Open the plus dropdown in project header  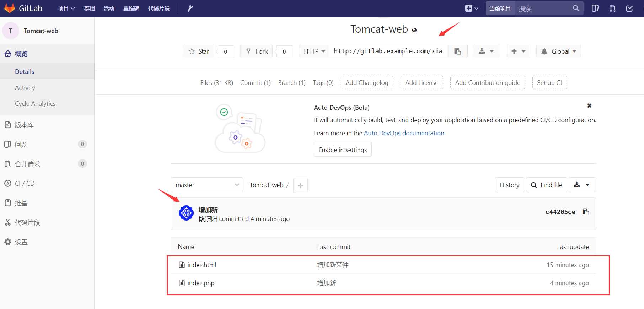pos(518,51)
